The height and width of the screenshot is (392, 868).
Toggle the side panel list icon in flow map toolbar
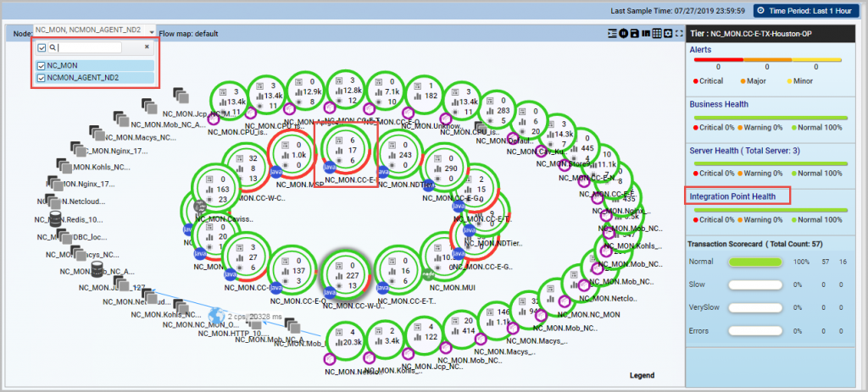[612, 33]
